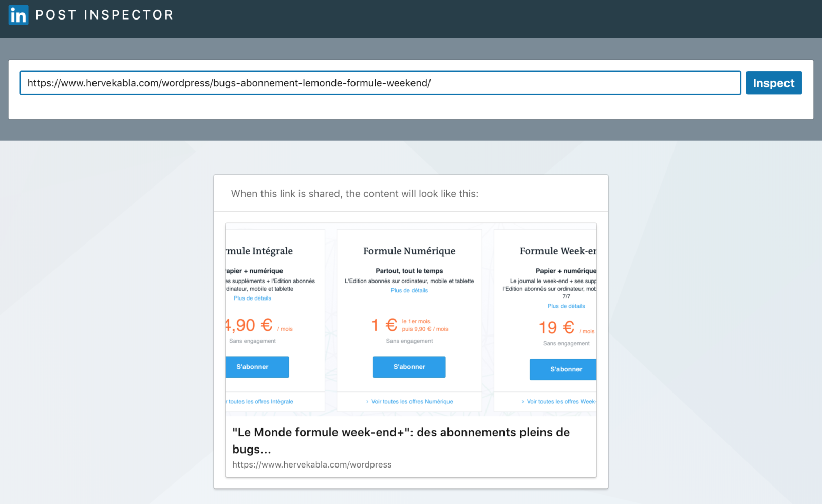Click the "1 €" price text
This screenshot has height=504, width=822.
[384, 325]
